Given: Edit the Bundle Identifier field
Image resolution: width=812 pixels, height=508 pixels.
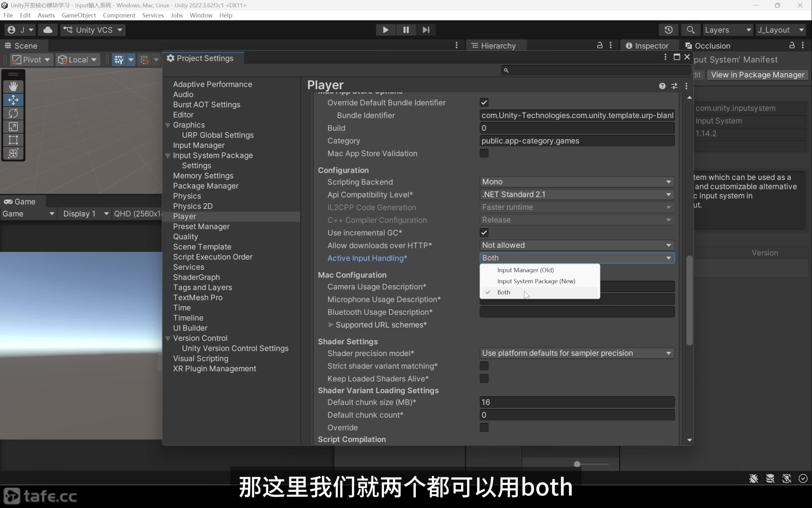Looking at the screenshot, I should (577, 115).
